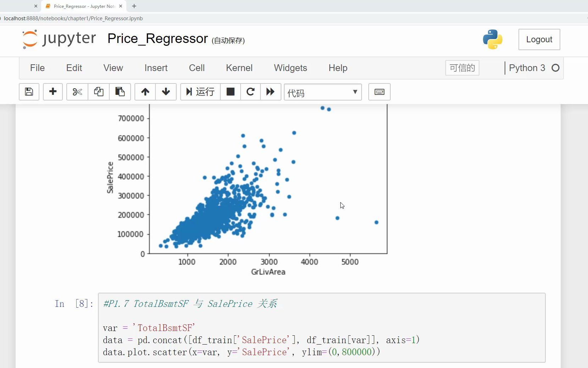Click the Logout button
This screenshot has height=368, width=588.
coord(539,39)
